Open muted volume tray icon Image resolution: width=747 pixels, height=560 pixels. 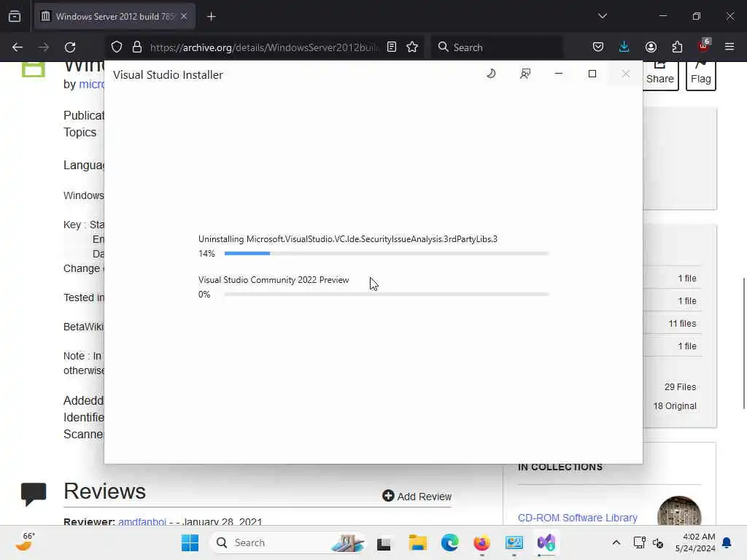tap(658, 542)
